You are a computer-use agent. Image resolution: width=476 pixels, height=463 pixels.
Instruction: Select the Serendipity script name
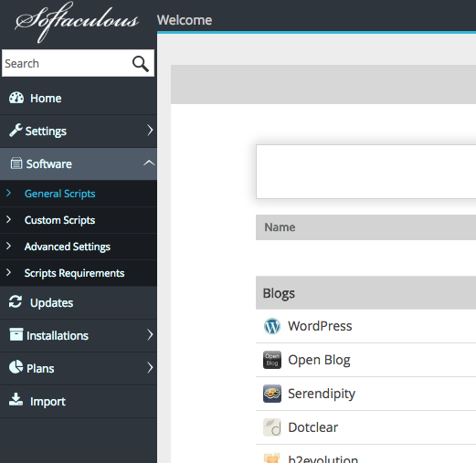322,394
